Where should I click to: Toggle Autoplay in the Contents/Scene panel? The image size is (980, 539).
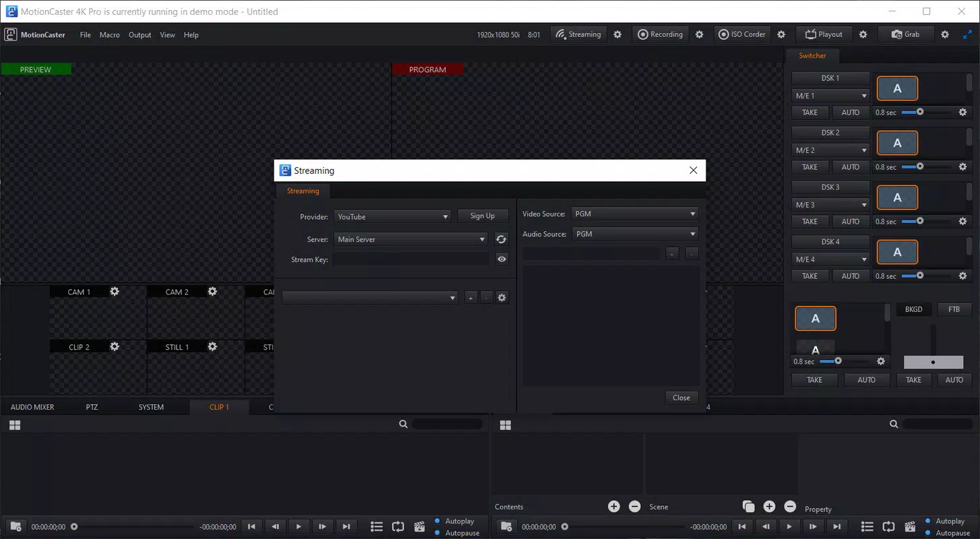coord(944,521)
